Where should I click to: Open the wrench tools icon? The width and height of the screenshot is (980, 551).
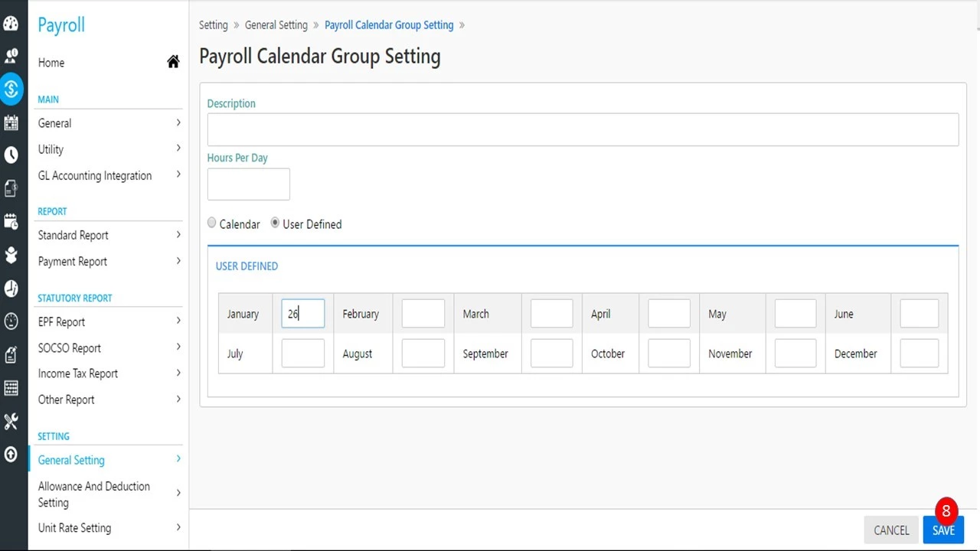click(x=11, y=421)
